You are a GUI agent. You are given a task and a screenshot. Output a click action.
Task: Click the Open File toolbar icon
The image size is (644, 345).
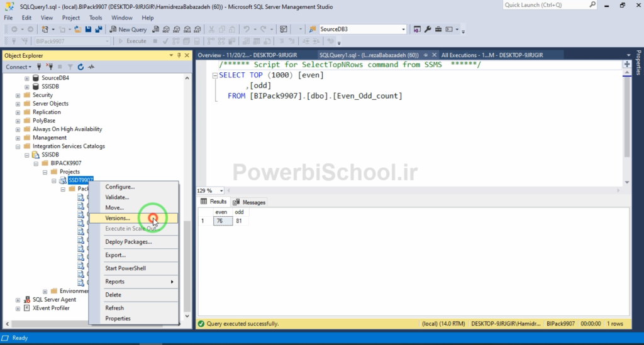point(78,29)
